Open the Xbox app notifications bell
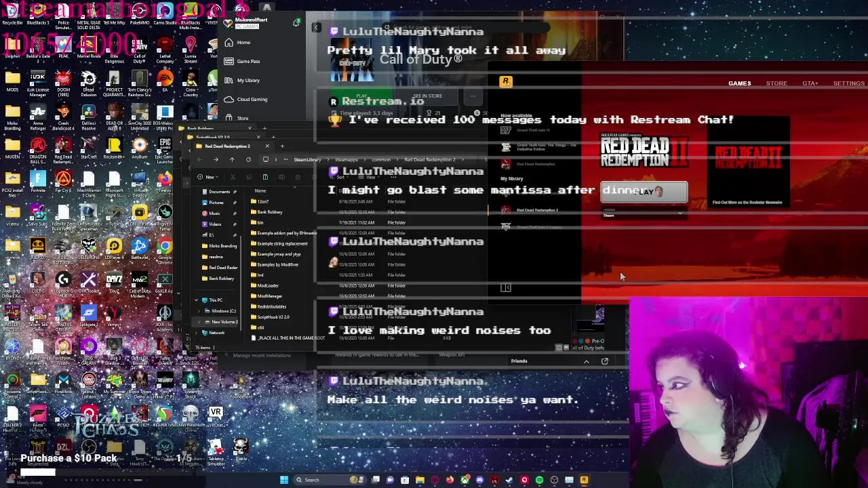This screenshot has height=488, width=868. (x=296, y=22)
